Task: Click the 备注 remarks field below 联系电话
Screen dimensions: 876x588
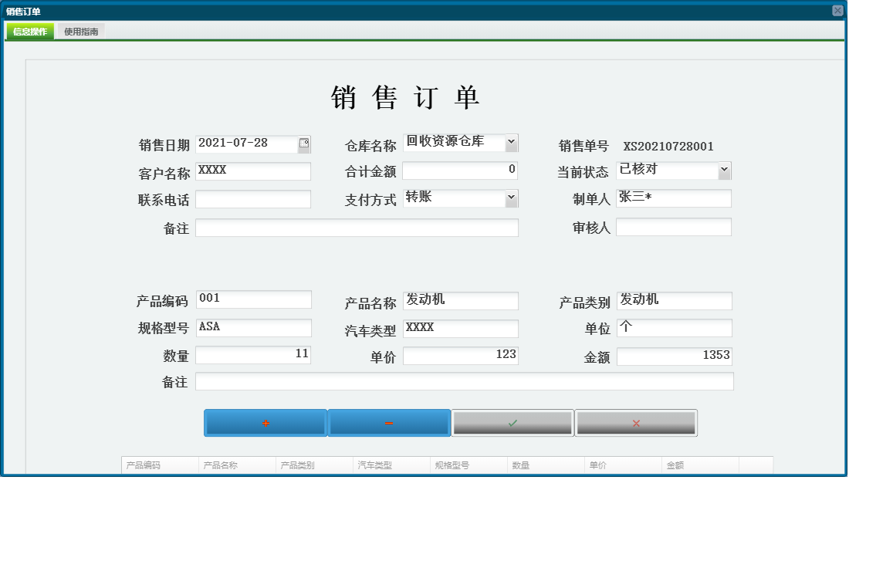Action: [x=357, y=227]
